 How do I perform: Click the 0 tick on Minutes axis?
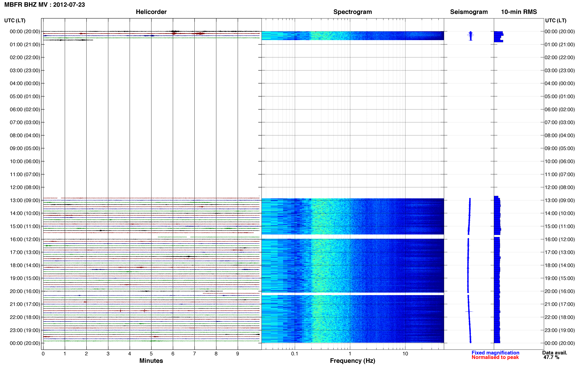43,354
